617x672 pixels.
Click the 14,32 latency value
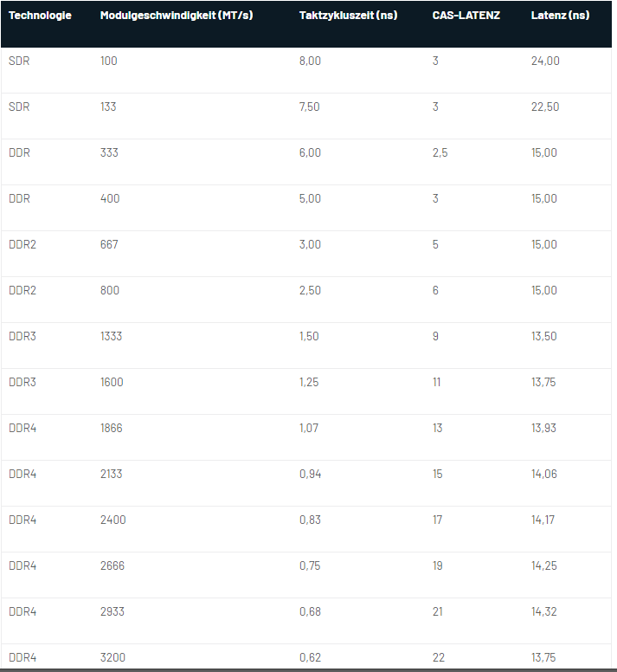click(543, 611)
